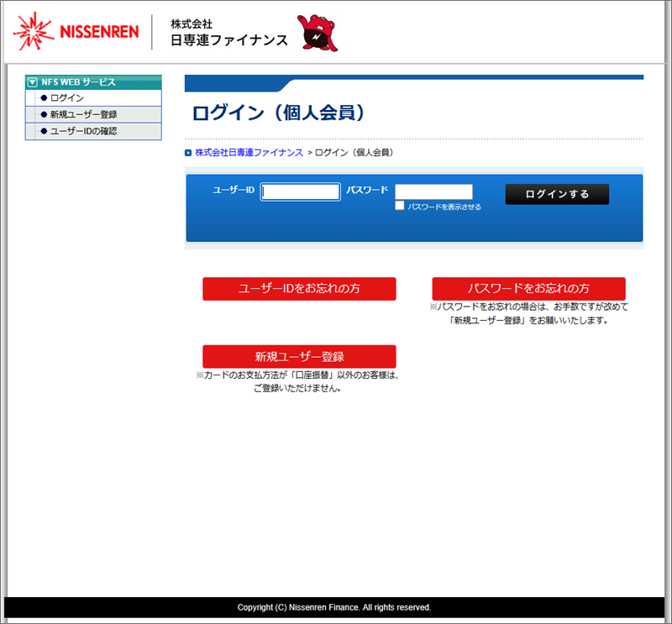This screenshot has width=672, height=624.
Task: Click the bullet icon beside sidebar 新規ユーザー登録
Action: (x=44, y=114)
